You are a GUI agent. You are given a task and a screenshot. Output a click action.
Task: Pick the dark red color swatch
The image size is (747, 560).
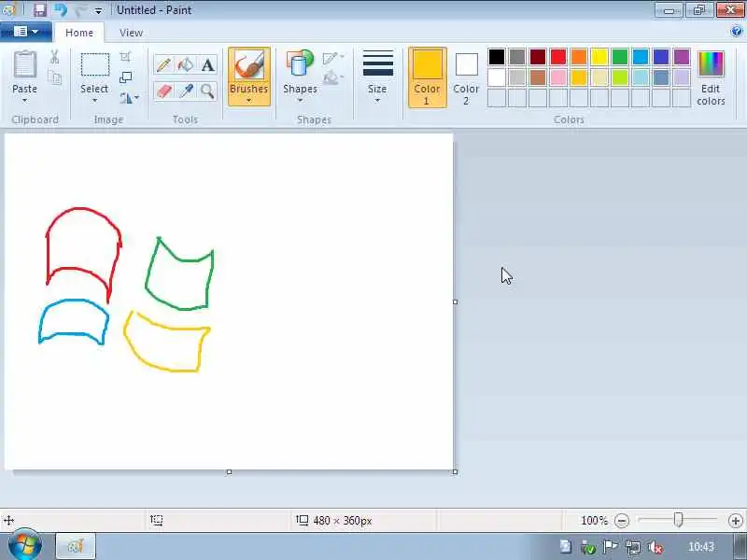point(538,57)
